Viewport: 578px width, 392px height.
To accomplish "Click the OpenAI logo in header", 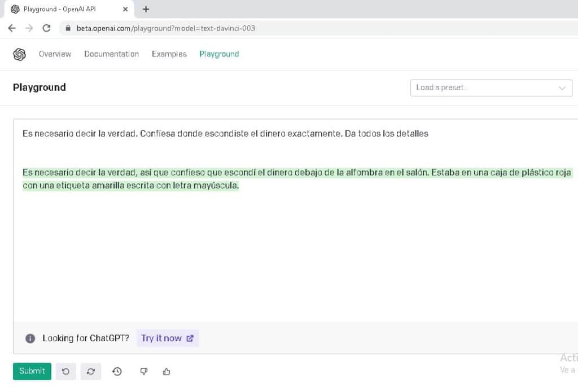I will click(20, 54).
